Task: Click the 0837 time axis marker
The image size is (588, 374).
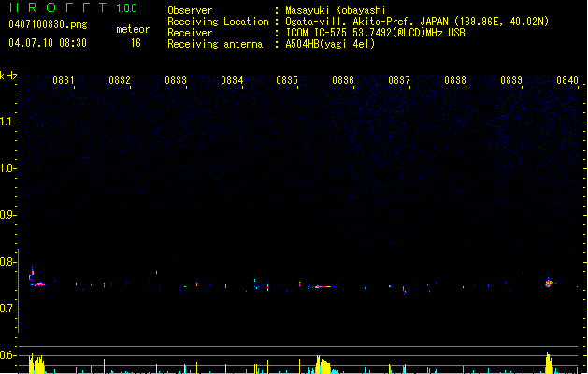Action: (x=399, y=80)
